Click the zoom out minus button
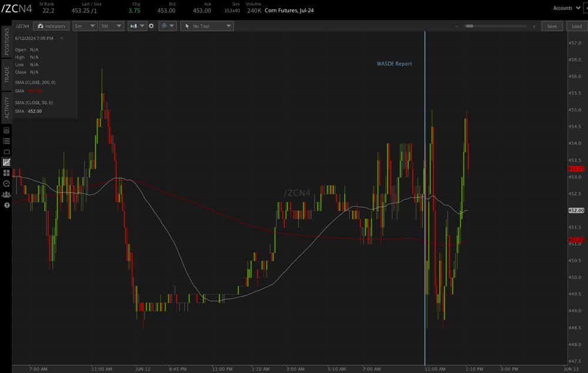The width and height of the screenshot is (588, 373). 456,26
